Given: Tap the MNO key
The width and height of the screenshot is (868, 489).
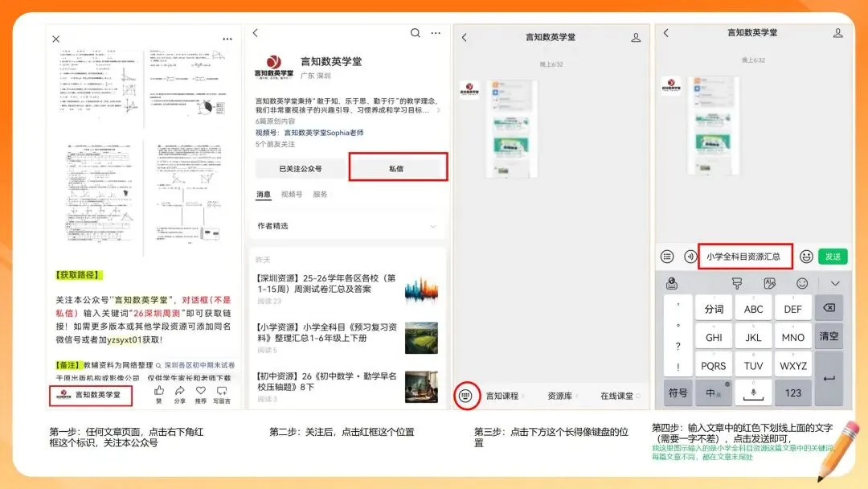Looking at the screenshot, I should pyautogui.click(x=793, y=337).
